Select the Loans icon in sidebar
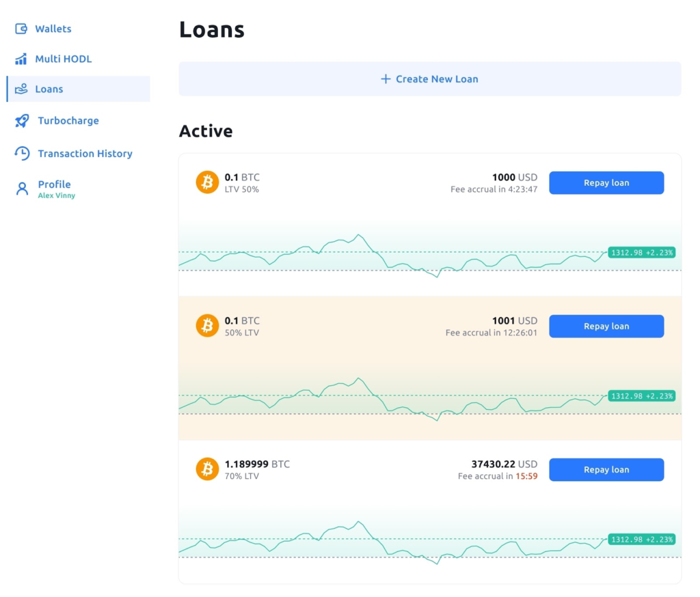The image size is (700, 597). click(21, 89)
